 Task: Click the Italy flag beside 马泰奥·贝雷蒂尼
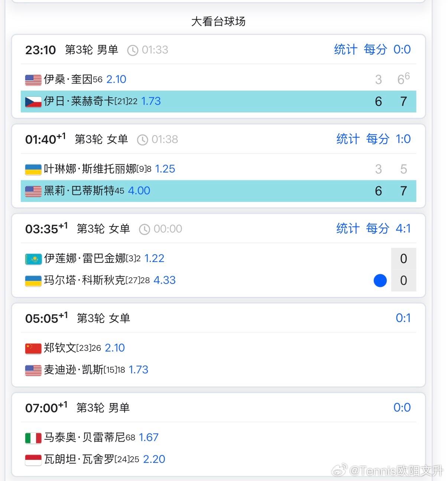pyautogui.click(x=33, y=438)
